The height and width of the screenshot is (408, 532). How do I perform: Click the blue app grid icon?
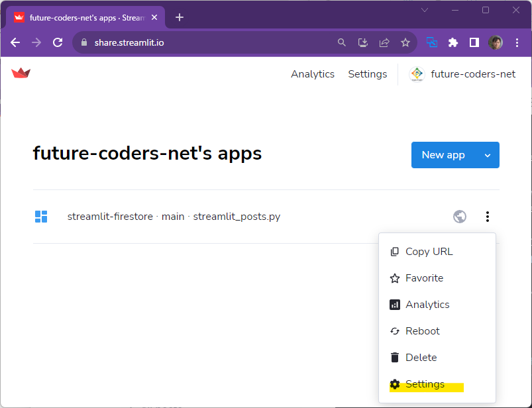[x=41, y=217]
